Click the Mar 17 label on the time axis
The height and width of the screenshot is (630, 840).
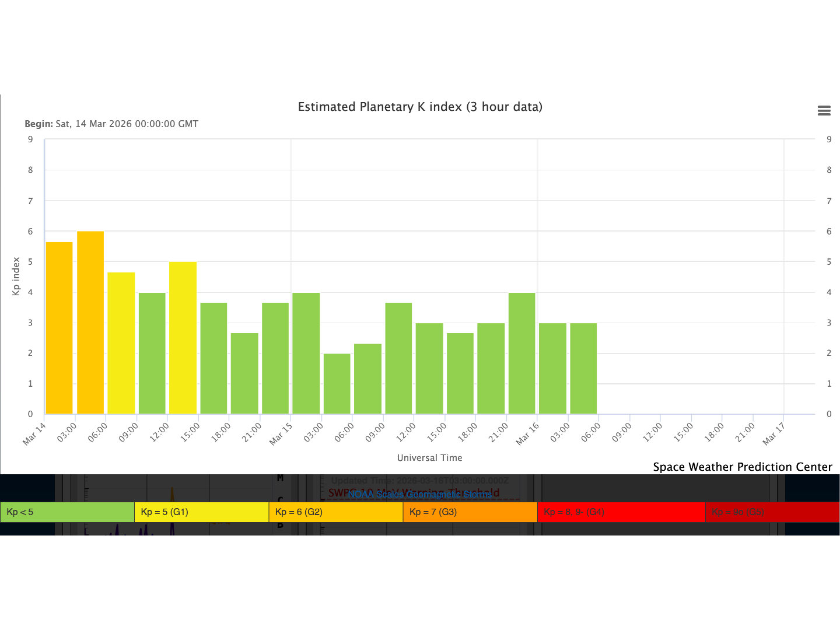774,435
